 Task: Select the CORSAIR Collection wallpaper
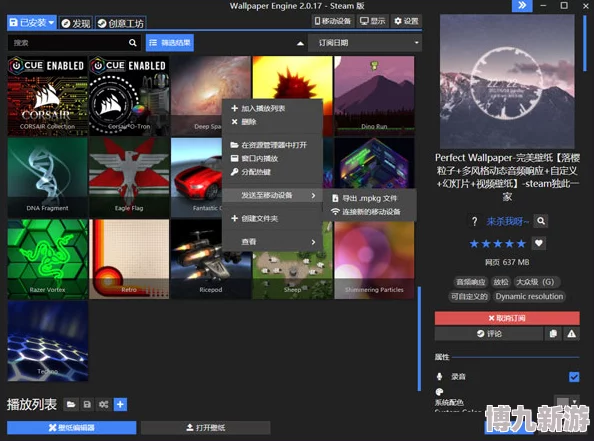click(x=47, y=96)
